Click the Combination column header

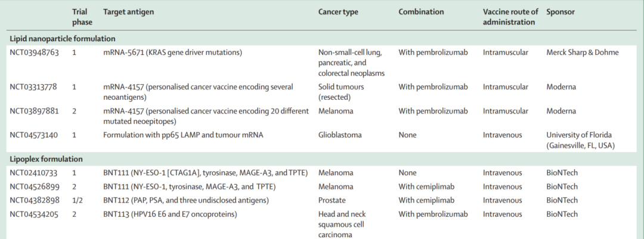(x=421, y=12)
